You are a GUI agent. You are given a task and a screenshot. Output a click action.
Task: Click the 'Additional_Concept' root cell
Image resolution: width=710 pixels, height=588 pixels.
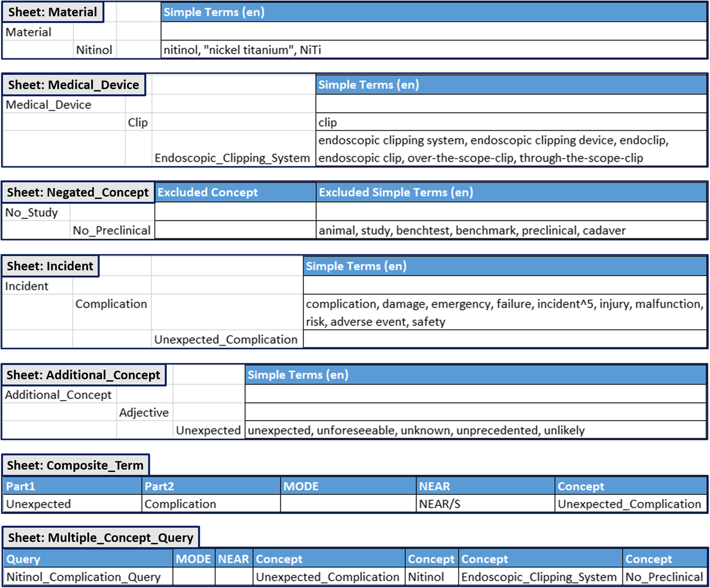coord(60,395)
